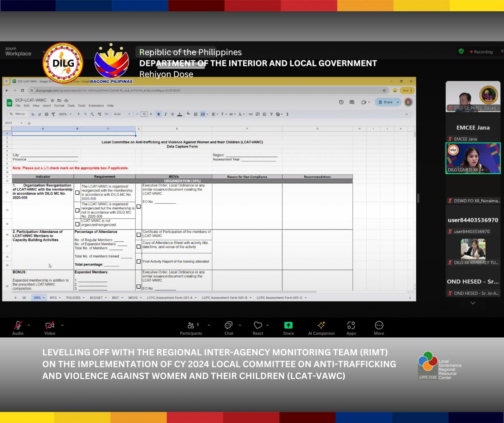Open the React heart icon

pos(258,325)
